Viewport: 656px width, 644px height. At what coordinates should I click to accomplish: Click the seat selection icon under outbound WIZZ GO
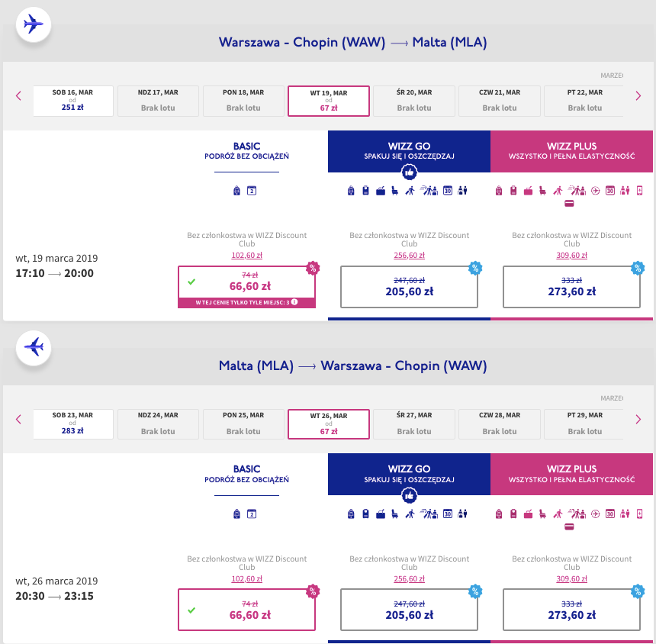coord(394,191)
